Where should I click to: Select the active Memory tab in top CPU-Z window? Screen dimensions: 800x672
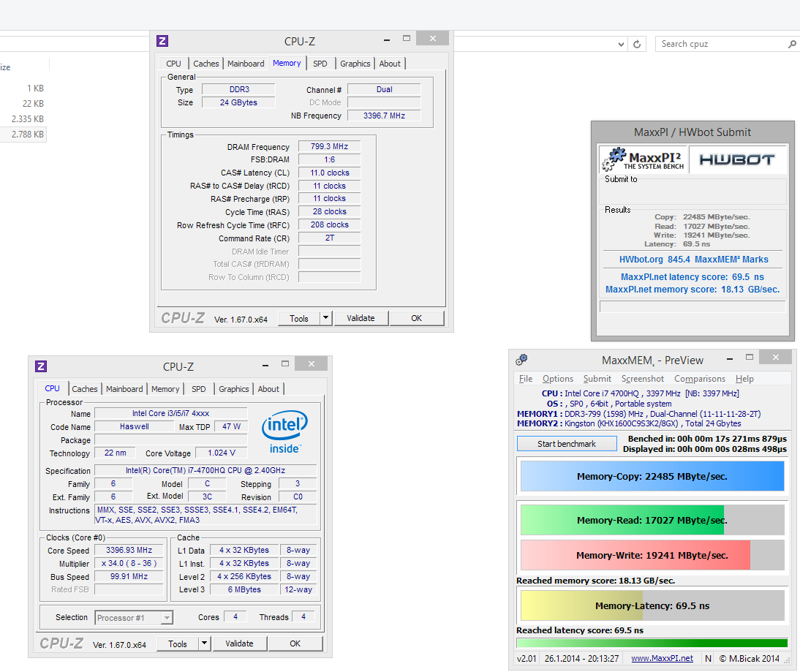coord(287,63)
